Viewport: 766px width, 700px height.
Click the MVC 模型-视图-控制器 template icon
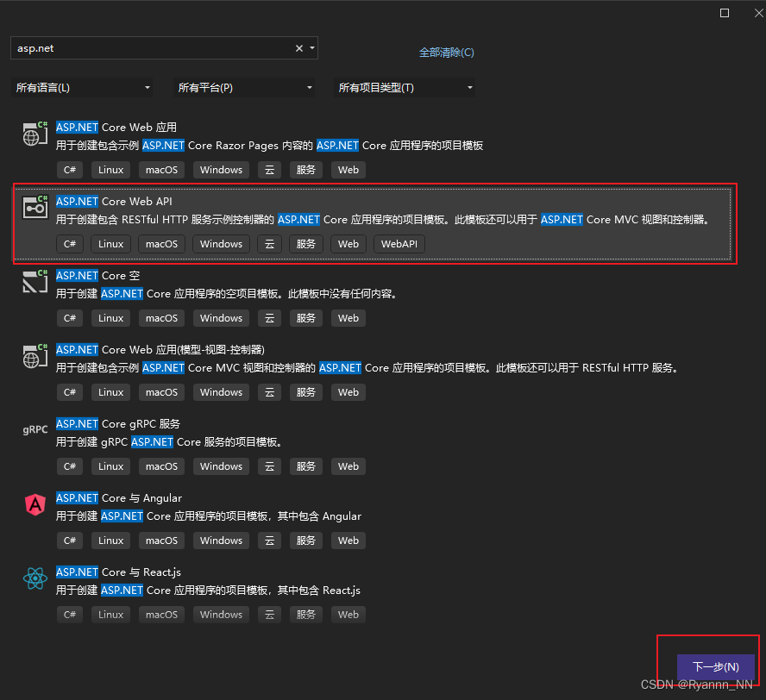(35, 356)
